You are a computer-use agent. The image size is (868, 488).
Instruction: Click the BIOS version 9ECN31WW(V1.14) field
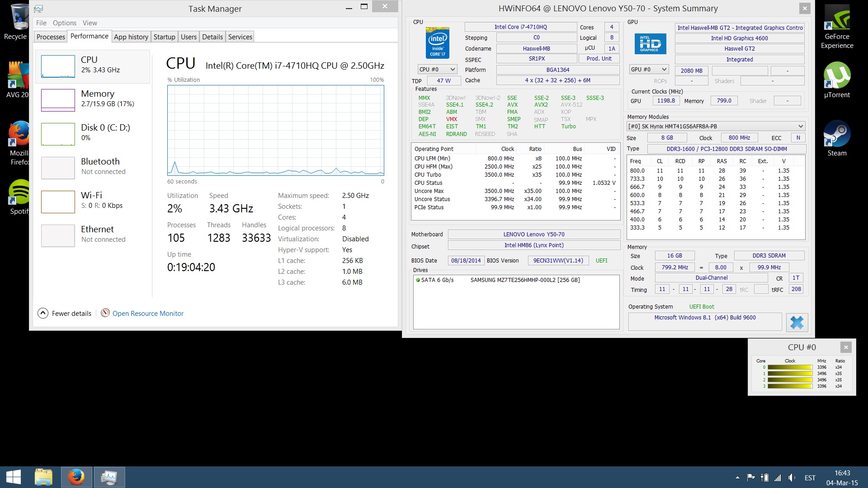tap(558, 260)
